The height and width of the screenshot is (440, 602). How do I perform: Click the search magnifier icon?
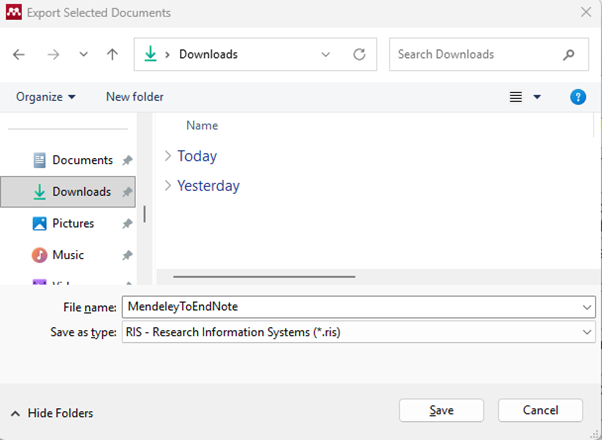coord(569,55)
